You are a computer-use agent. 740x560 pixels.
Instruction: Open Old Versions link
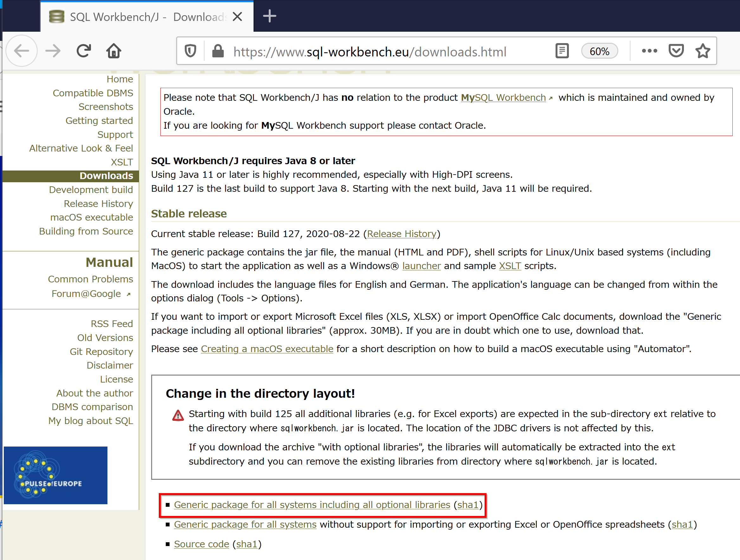(105, 338)
